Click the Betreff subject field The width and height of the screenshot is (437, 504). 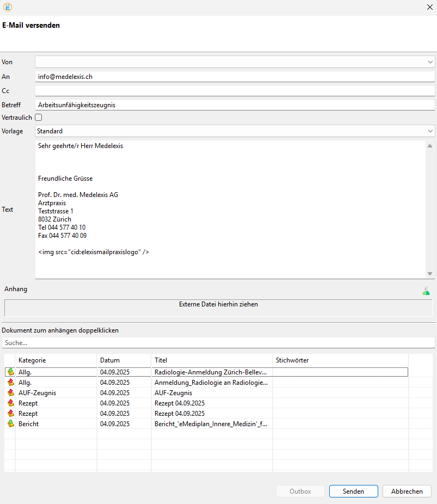tap(235, 105)
